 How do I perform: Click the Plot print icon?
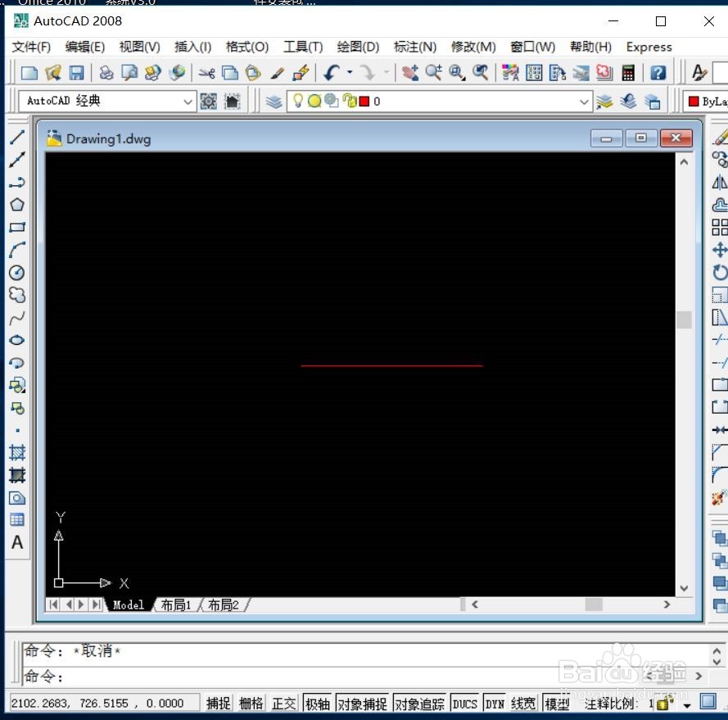coord(106,73)
